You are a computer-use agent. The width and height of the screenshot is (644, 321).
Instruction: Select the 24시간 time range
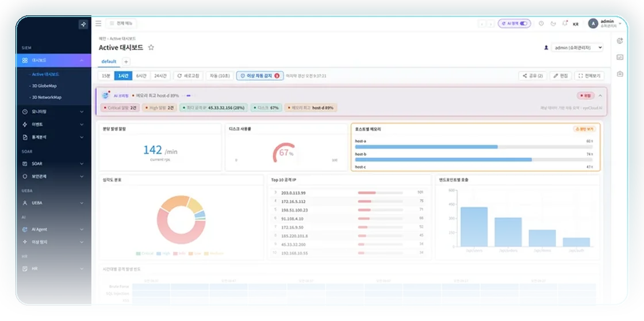click(160, 75)
